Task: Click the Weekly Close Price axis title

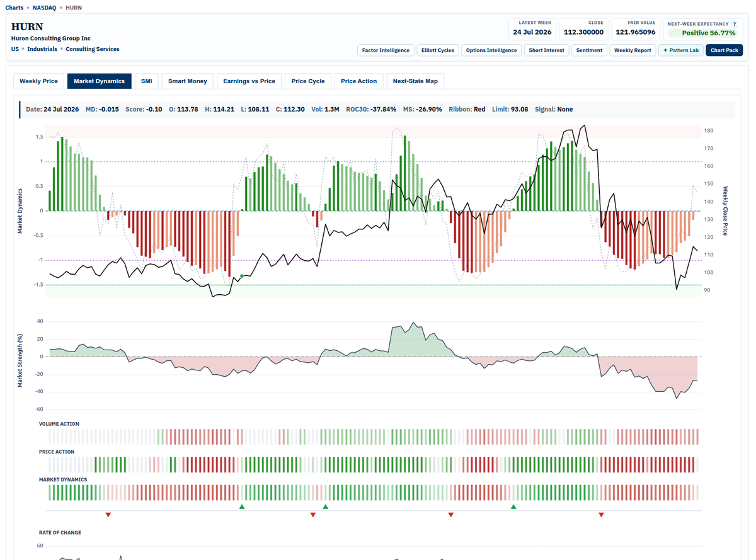Action: point(725,211)
